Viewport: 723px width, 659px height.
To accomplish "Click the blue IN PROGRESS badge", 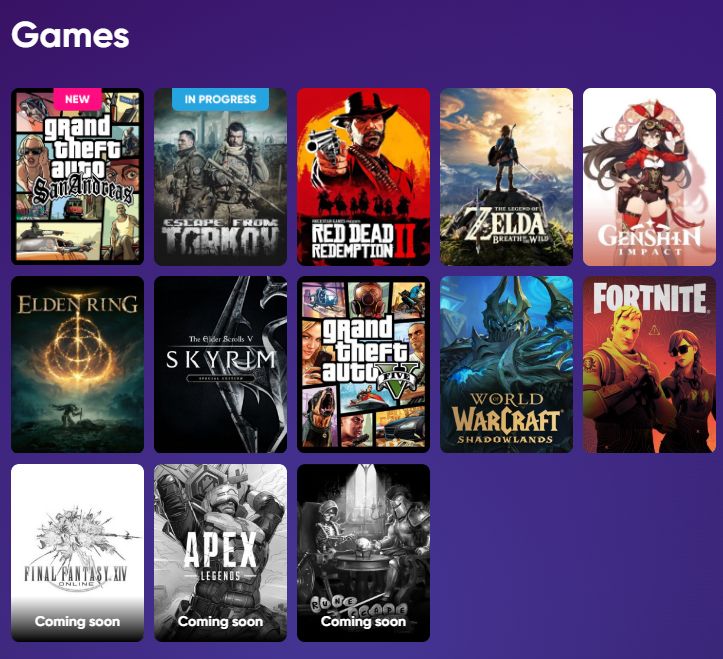I will (x=220, y=99).
